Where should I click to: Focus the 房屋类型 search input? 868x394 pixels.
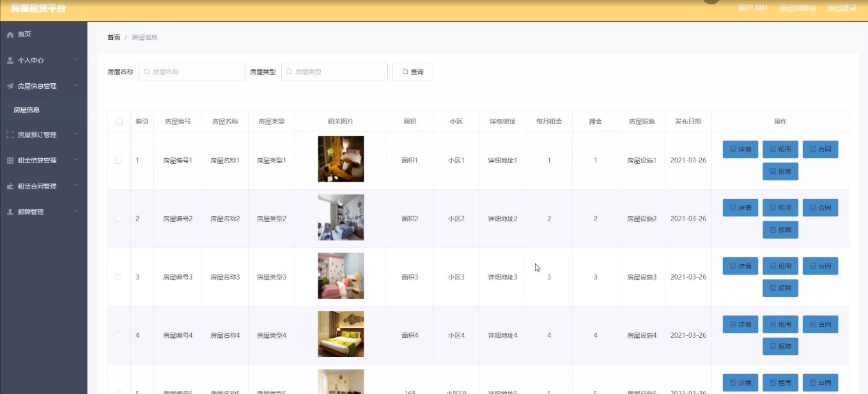[x=334, y=72]
